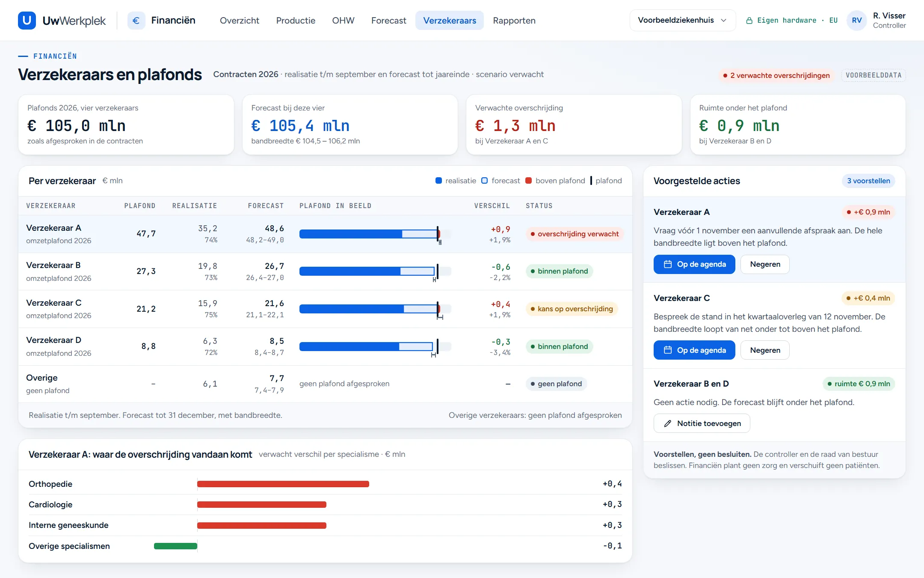
Task: Select the Verzekeraar B row name
Action: pos(53,265)
